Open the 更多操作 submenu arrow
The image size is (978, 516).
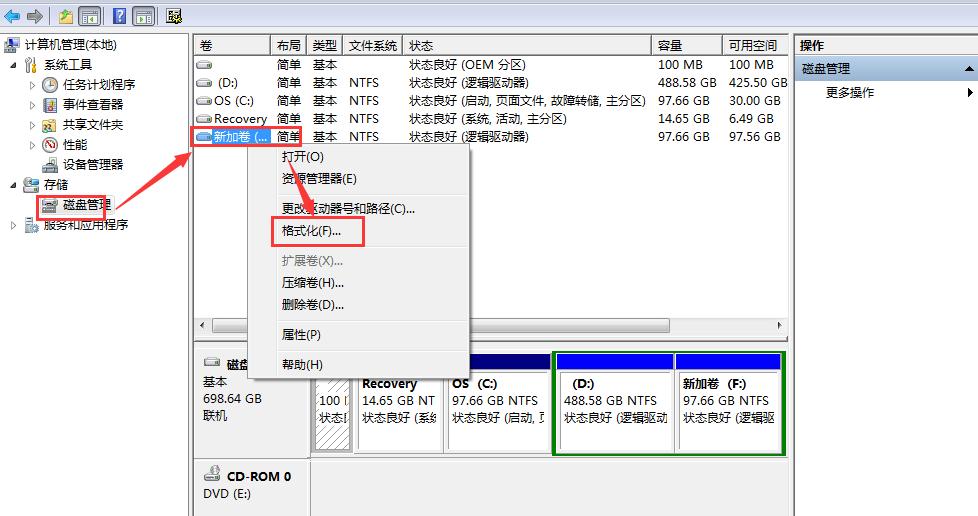coord(970,92)
